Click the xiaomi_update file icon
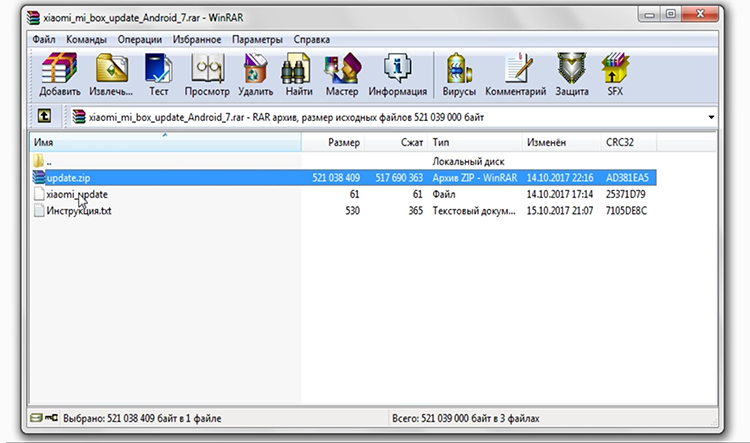Image resolution: width=750 pixels, height=443 pixels. (39, 194)
